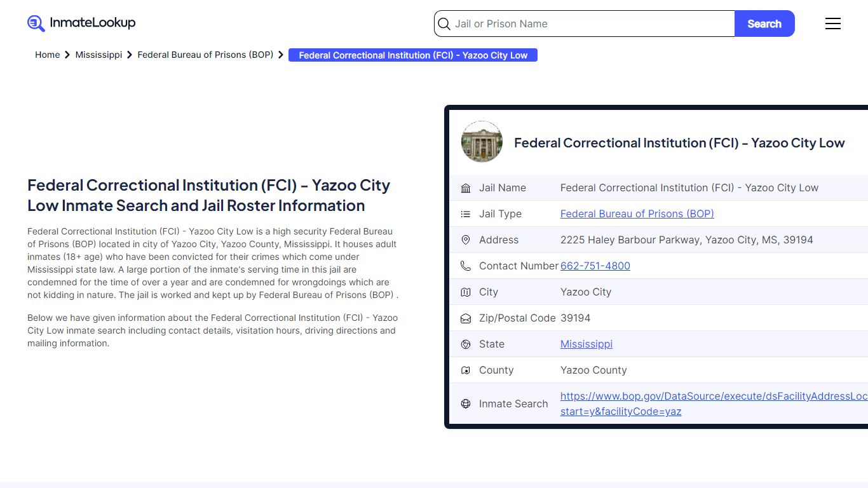The width and height of the screenshot is (868, 488).
Task: Select the highlighted Yazoo City Low breadcrumb
Action: click(413, 55)
